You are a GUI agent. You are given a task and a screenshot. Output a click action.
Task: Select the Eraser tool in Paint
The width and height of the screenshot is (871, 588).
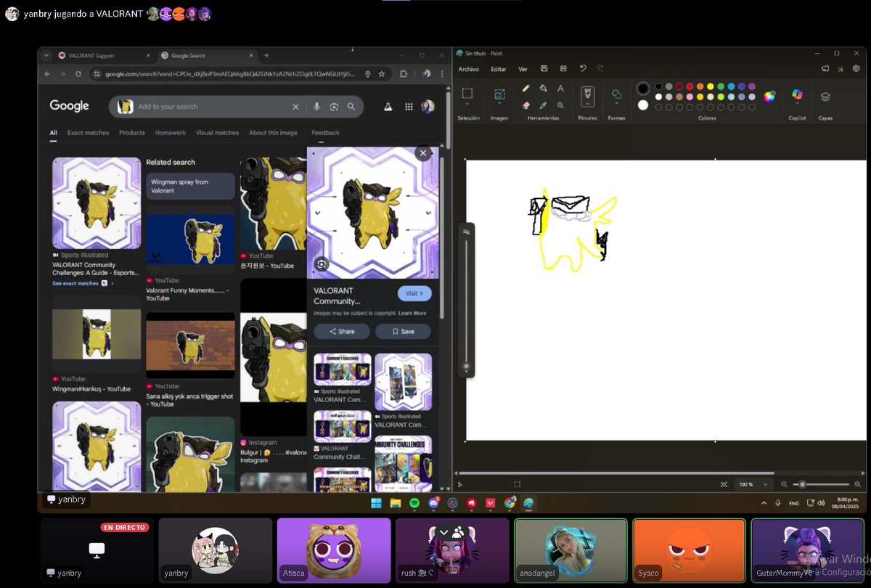coord(526,105)
